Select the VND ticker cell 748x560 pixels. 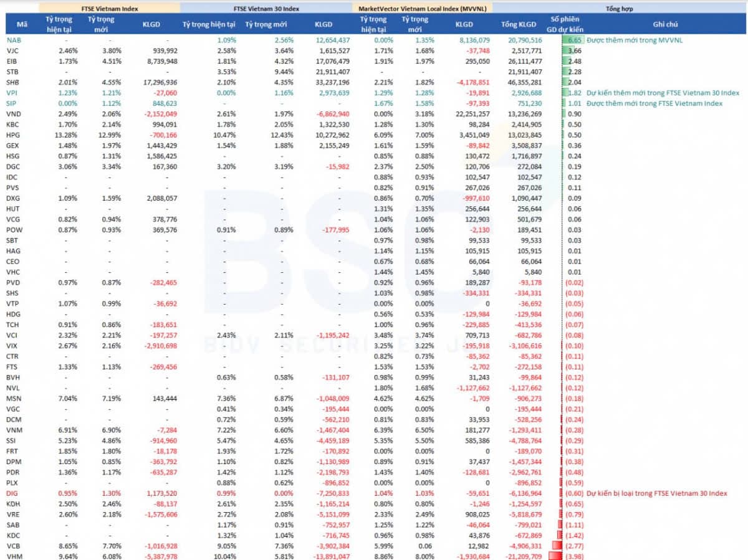[x=13, y=114]
